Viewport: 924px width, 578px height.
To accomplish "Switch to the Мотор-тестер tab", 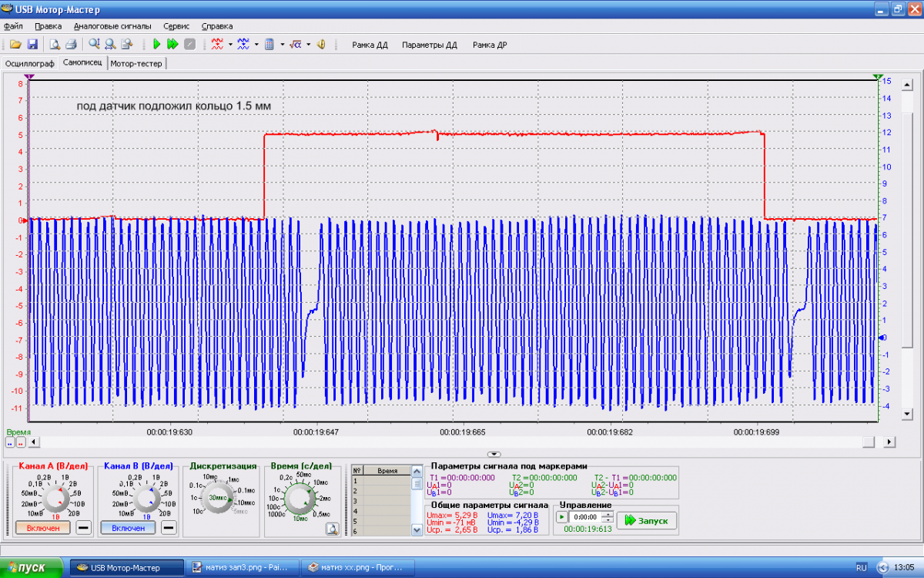I will pyautogui.click(x=136, y=64).
